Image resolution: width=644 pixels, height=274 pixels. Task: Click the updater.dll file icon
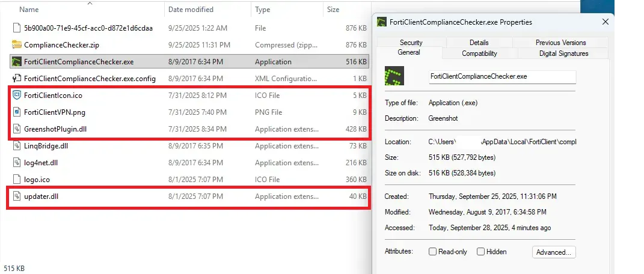pyautogui.click(x=17, y=196)
